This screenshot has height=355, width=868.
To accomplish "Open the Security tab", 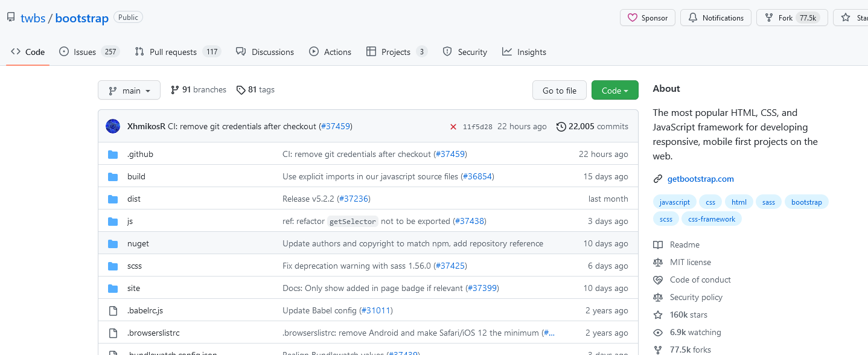I will (465, 52).
